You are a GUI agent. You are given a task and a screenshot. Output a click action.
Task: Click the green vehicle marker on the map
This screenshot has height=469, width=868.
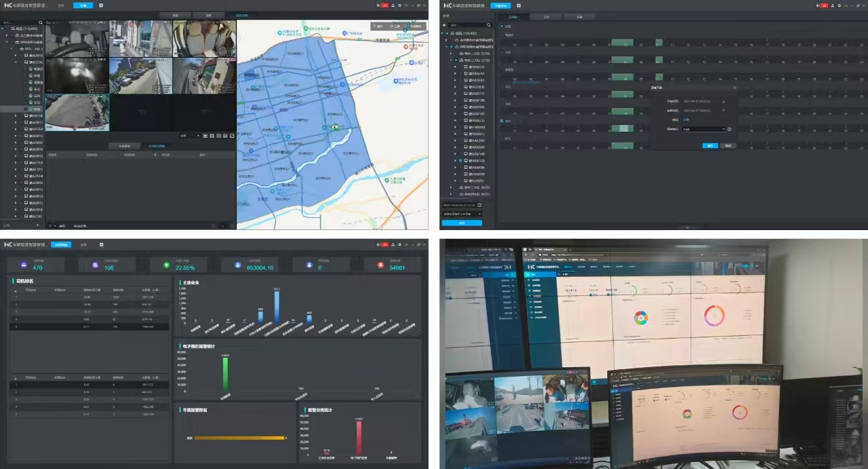tap(335, 127)
